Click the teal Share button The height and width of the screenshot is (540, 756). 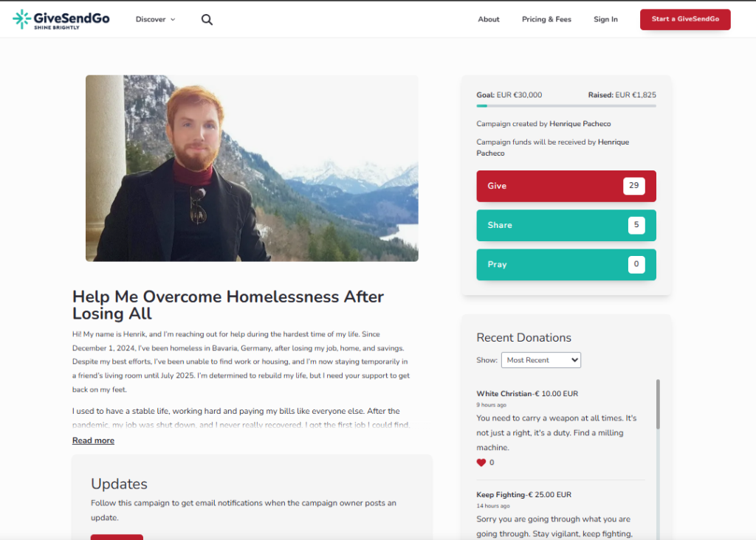click(x=566, y=226)
